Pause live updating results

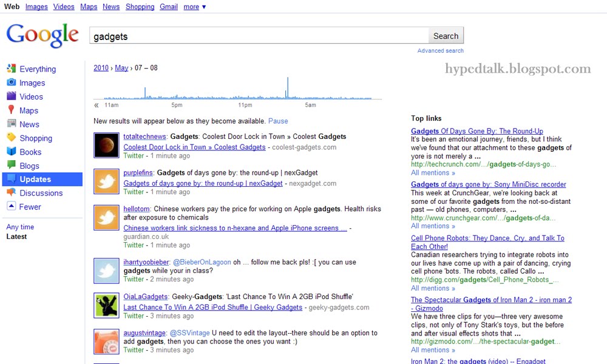[278, 121]
